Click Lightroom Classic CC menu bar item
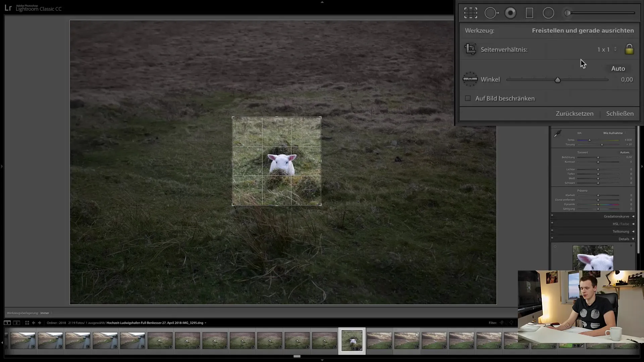 [x=39, y=8]
